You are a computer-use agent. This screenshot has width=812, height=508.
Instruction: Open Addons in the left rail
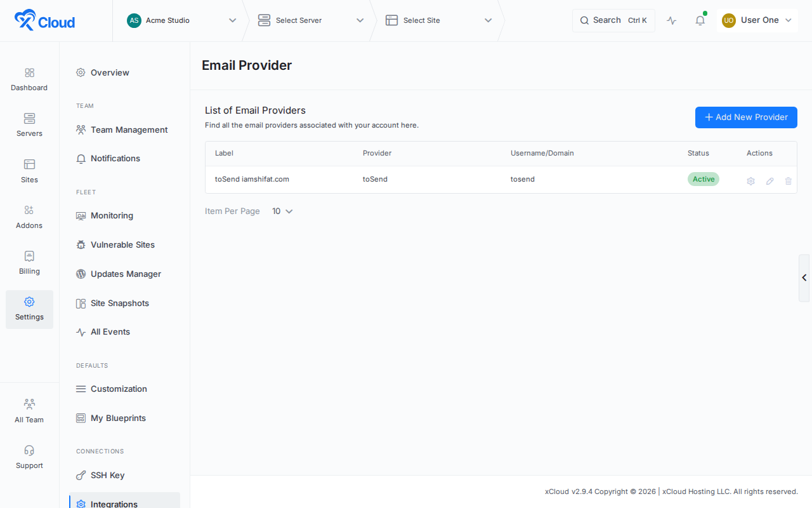(x=29, y=217)
